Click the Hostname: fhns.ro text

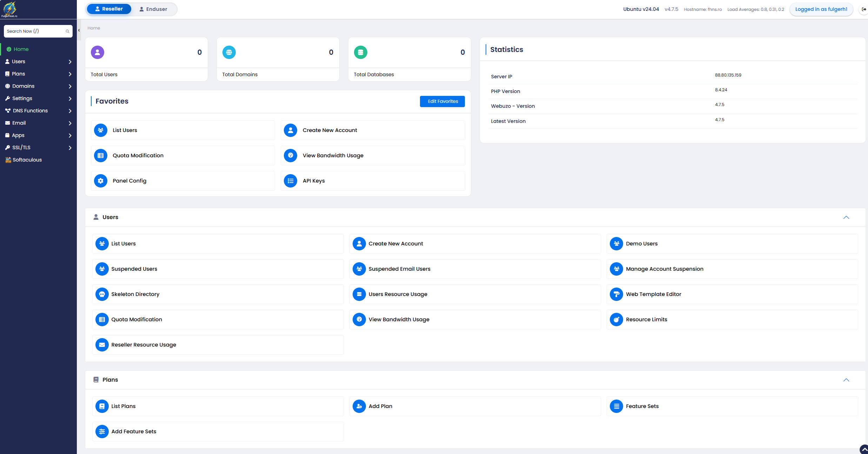pyautogui.click(x=703, y=9)
